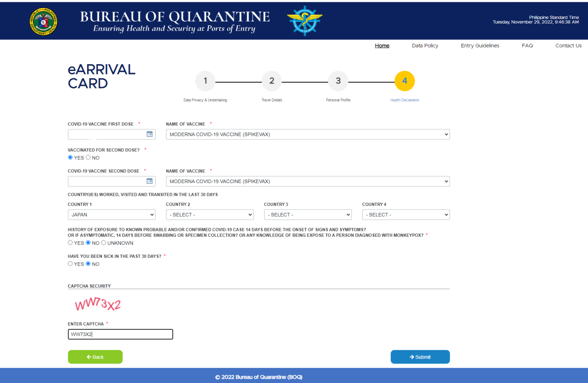Open the second dose calendar picker icon
This screenshot has height=383, width=588.
pyautogui.click(x=150, y=181)
